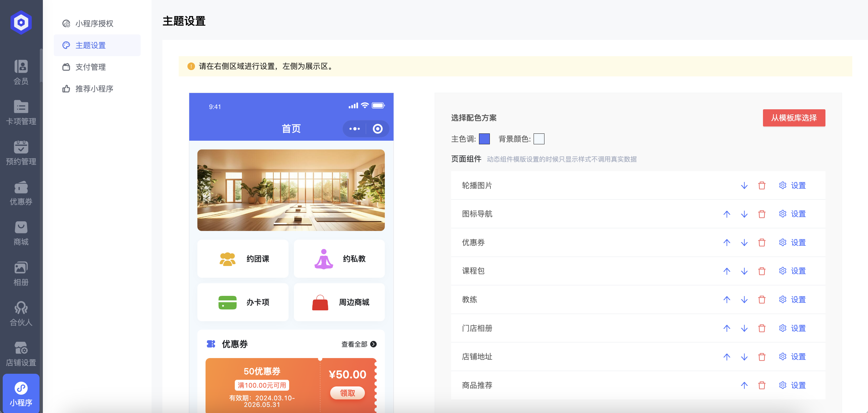Viewport: 868px width, 413px height.
Task: Click the 从模板库选择 button
Action: tap(793, 118)
